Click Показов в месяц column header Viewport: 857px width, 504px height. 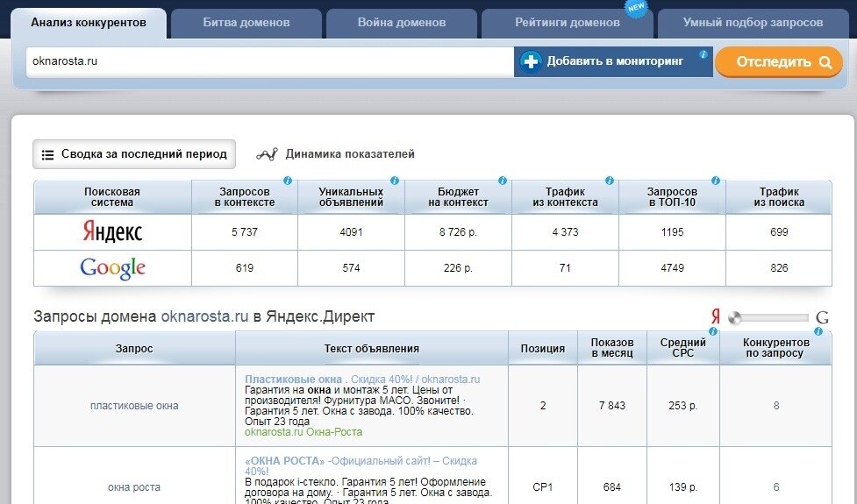[612, 348]
